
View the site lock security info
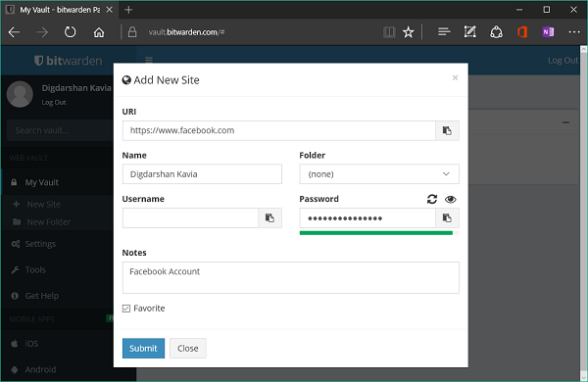click(132, 32)
